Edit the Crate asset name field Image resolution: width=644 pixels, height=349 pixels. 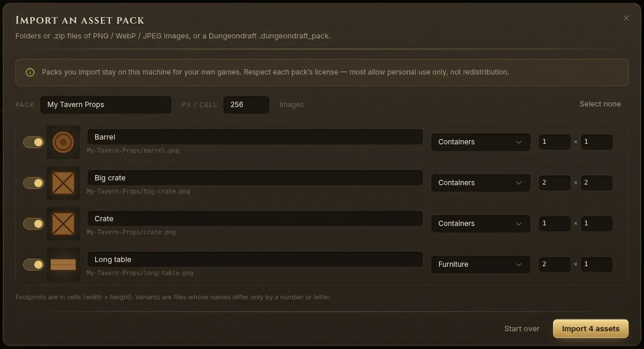(255, 219)
